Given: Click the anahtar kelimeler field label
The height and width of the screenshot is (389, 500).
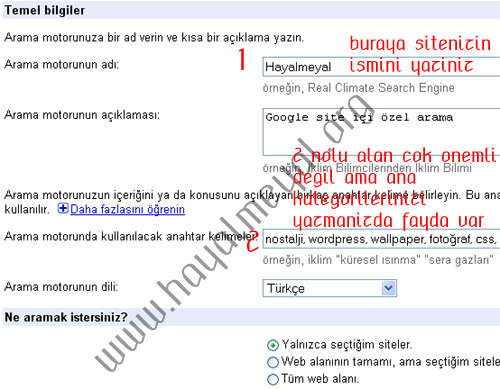Looking at the screenshot, I should pyautogui.click(x=131, y=236).
